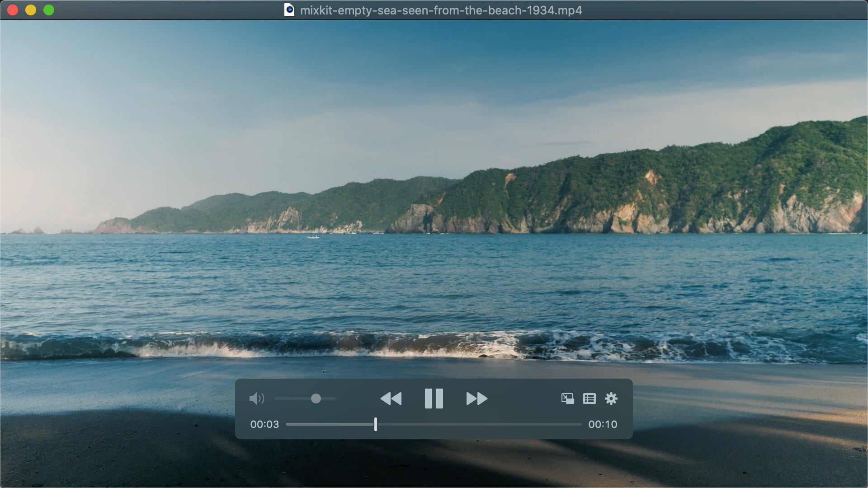Seek forward on the unplayed progress bar section
Viewport: 868px width, 488px height.
479,424
